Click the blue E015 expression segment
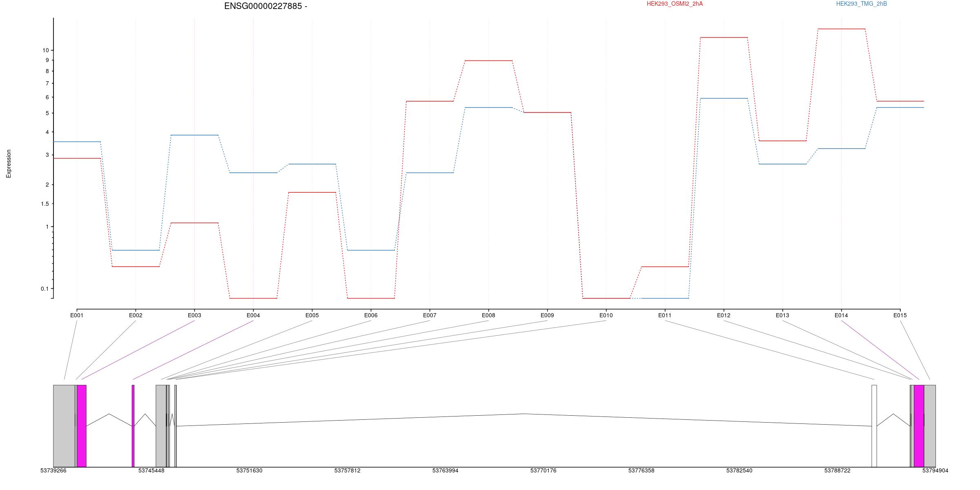 point(900,107)
